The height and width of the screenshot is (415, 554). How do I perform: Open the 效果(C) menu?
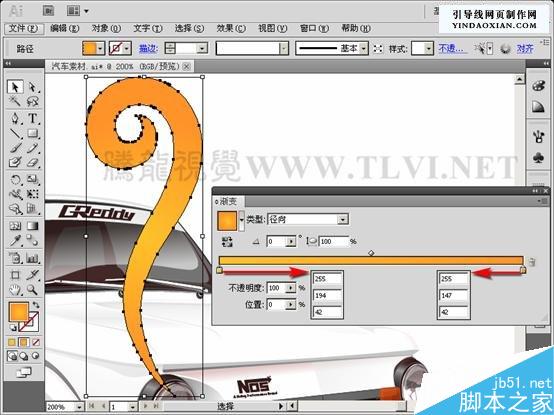tap(231, 28)
